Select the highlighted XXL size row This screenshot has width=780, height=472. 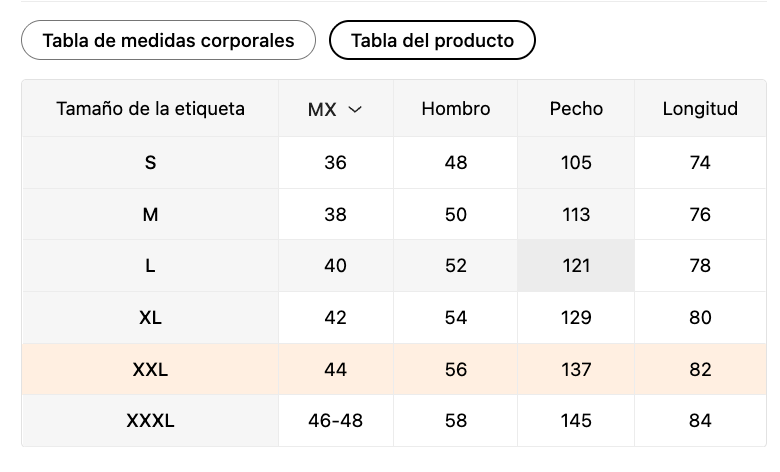pyautogui.click(x=150, y=370)
